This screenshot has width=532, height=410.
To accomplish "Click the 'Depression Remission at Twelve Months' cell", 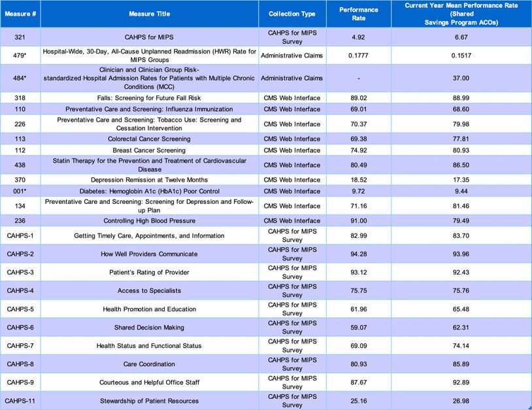I will [x=149, y=180].
